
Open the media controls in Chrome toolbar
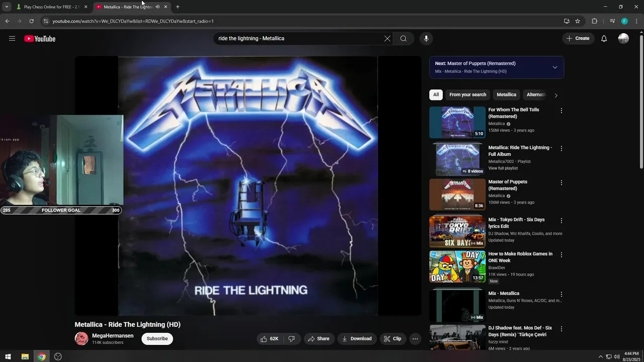point(612,21)
